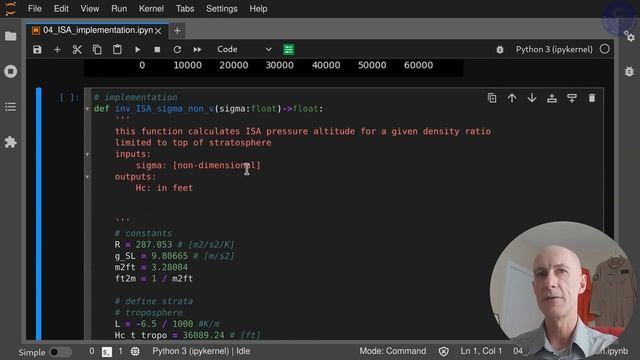Viewport: 640px width, 360px height.
Task: Open the Settings menu
Action: (222, 9)
